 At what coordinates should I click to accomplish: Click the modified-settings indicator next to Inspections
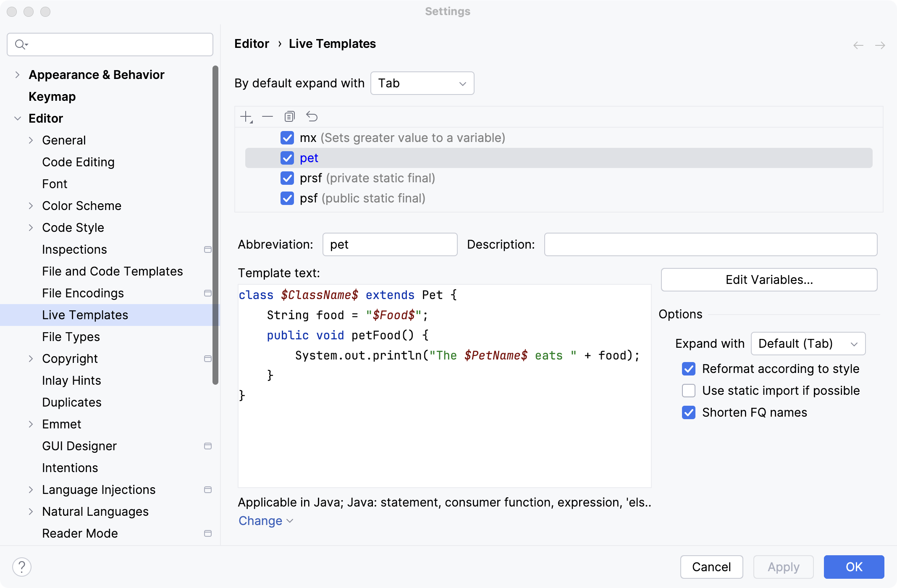pos(207,249)
